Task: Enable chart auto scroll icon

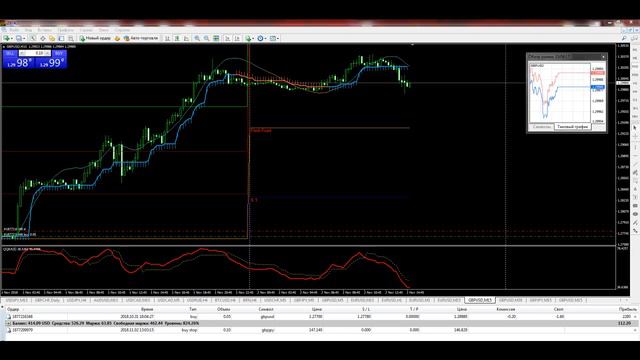Action: coord(227,38)
